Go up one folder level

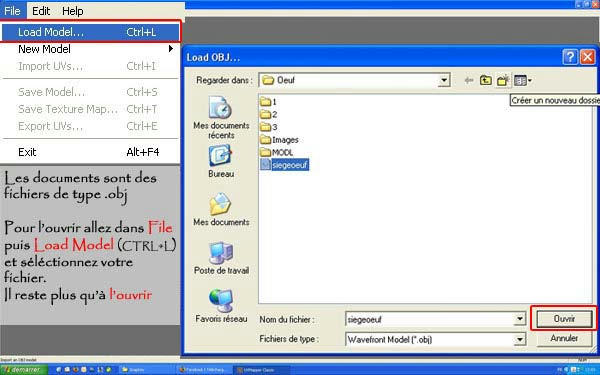point(486,80)
